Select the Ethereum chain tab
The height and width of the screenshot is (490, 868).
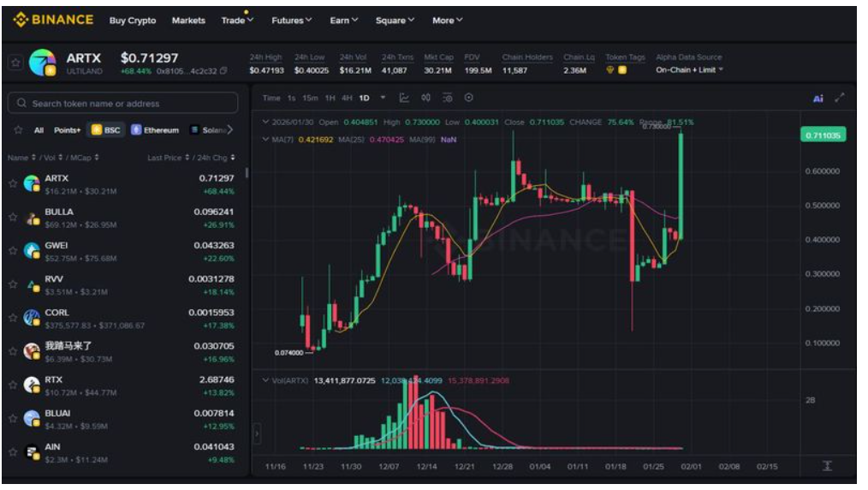pos(156,130)
